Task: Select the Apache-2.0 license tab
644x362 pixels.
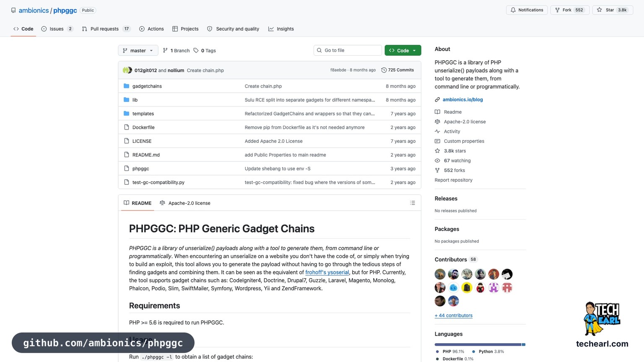Action: point(185,203)
